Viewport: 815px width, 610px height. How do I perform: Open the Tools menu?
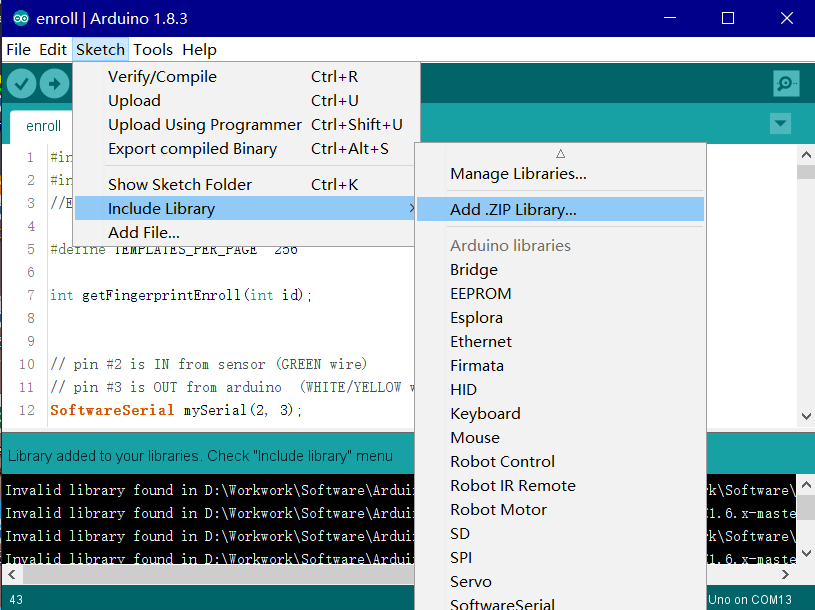153,49
